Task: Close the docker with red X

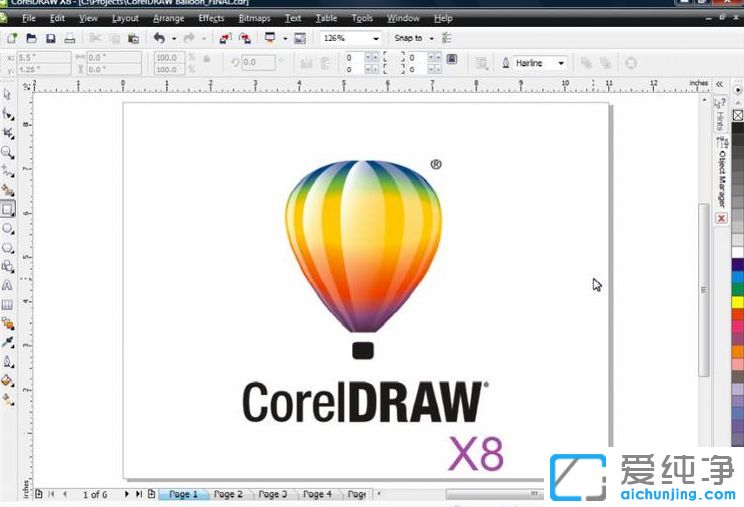Action: [721, 218]
